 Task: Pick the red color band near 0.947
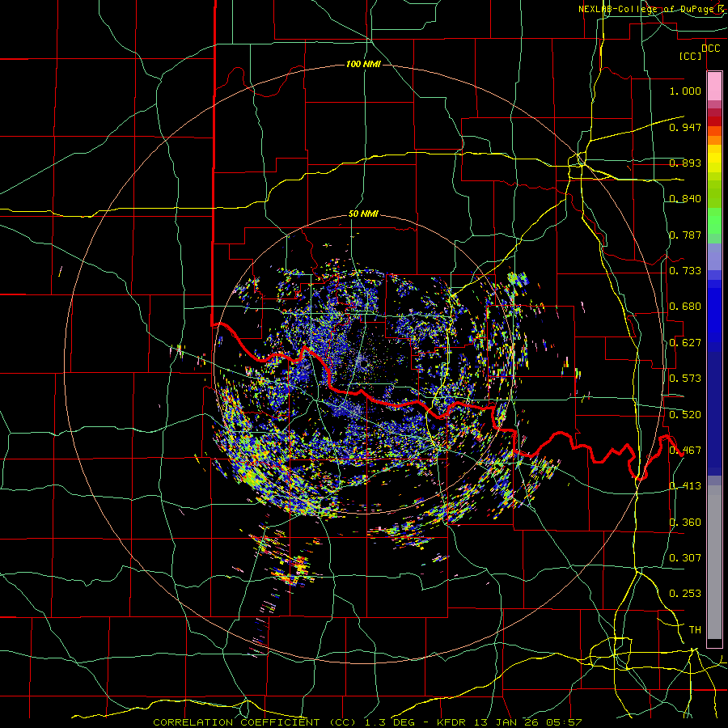pos(714,121)
